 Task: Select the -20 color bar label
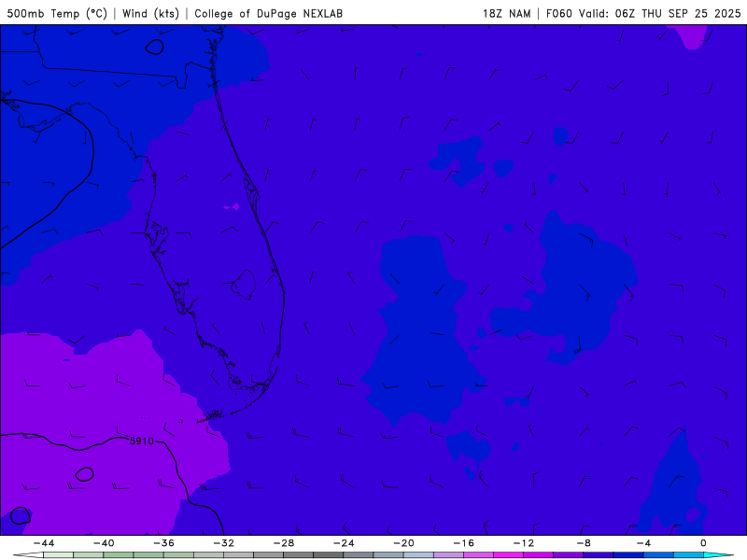pyautogui.click(x=404, y=543)
